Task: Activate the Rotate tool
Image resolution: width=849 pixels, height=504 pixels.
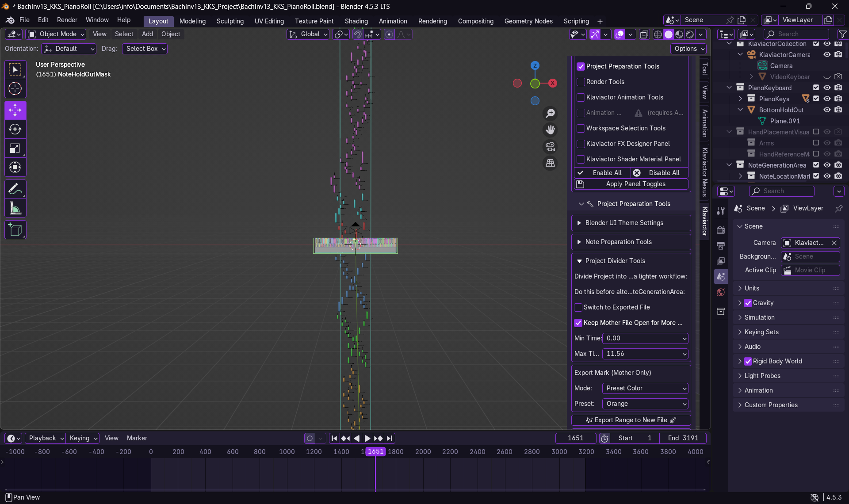Action: click(x=15, y=129)
